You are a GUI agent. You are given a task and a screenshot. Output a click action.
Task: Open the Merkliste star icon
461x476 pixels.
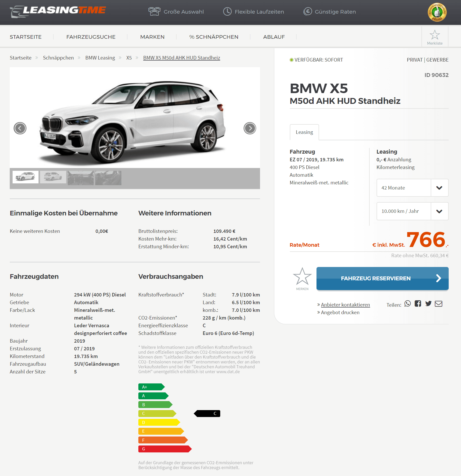435,35
